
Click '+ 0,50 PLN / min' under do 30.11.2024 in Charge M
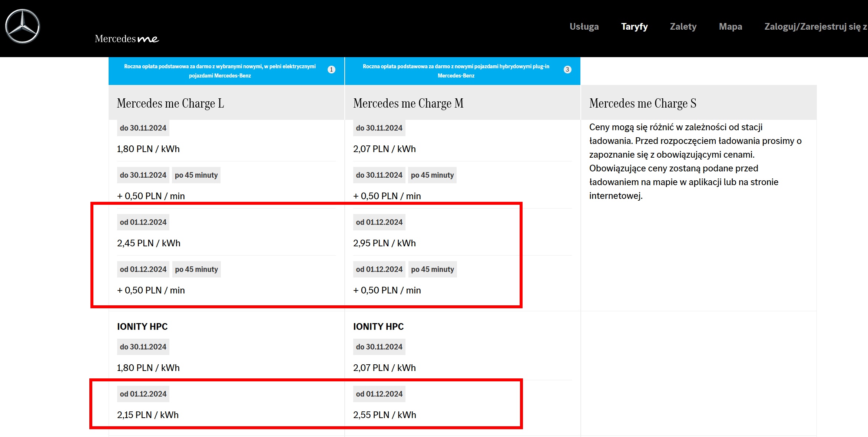point(387,196)
